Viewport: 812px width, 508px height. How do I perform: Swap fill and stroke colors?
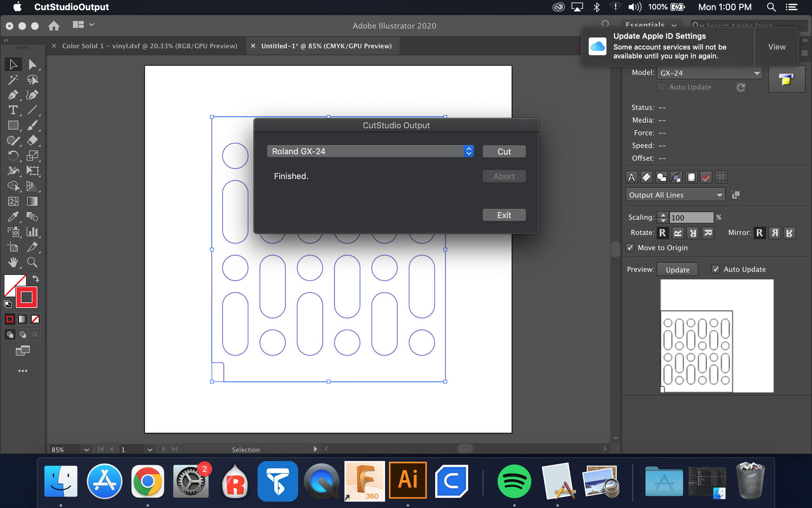tap(36, 278)
